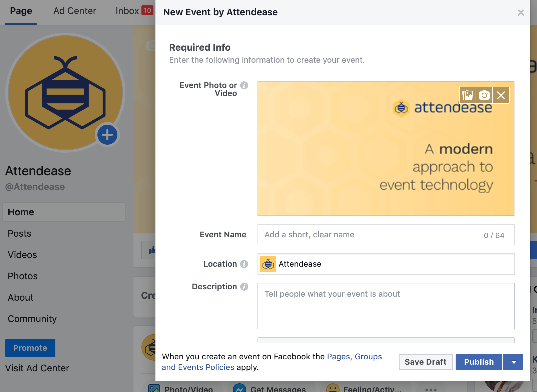Viewport: 537px width, 392px height.
Task: Select About in the page sidebar
Action: 21,297
